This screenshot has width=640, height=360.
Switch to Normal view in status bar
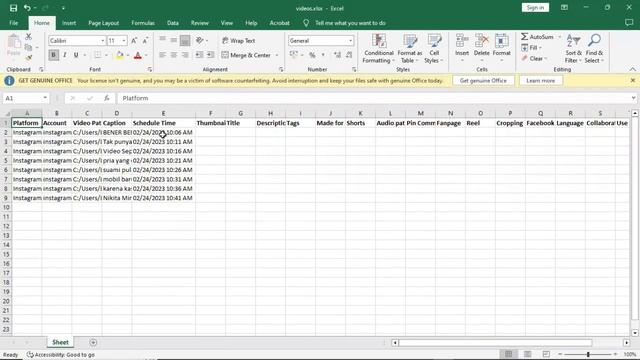(x=509, y=354)
